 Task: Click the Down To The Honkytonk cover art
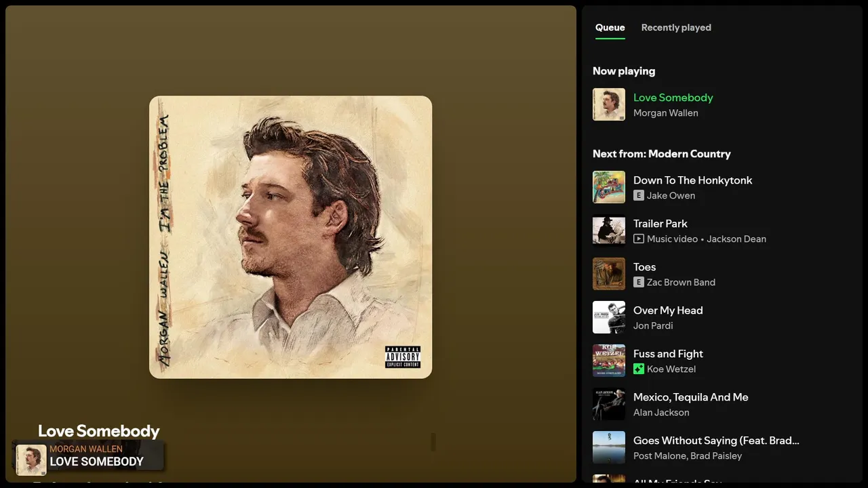(609, 187)
